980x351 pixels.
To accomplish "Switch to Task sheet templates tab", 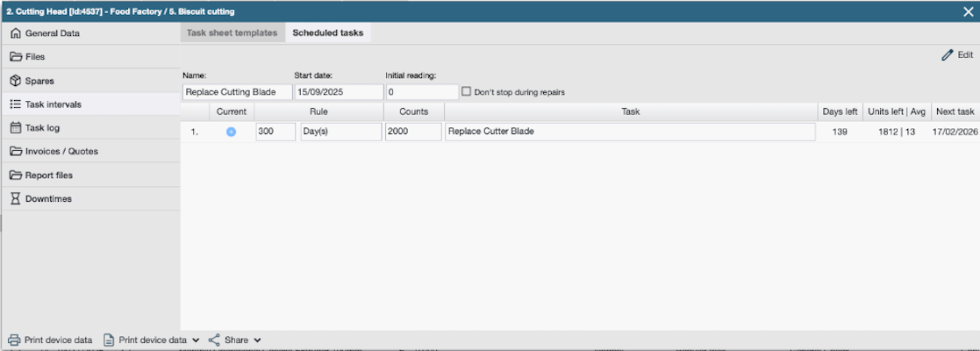I will tap(232, 33).
